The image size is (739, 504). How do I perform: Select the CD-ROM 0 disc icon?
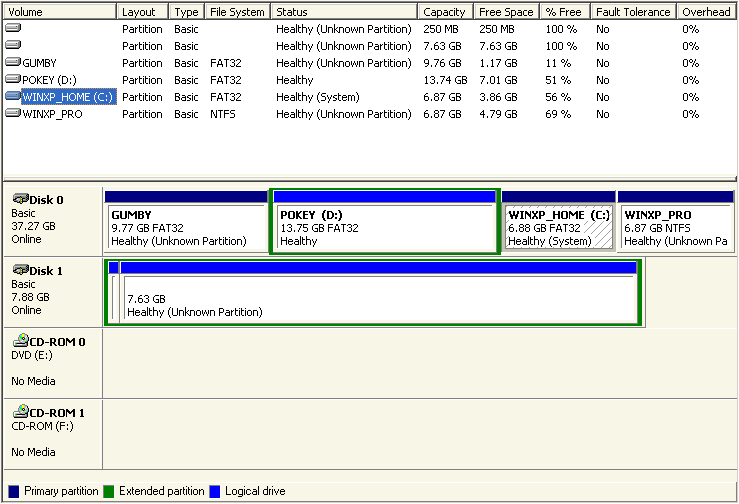point(19,342)
